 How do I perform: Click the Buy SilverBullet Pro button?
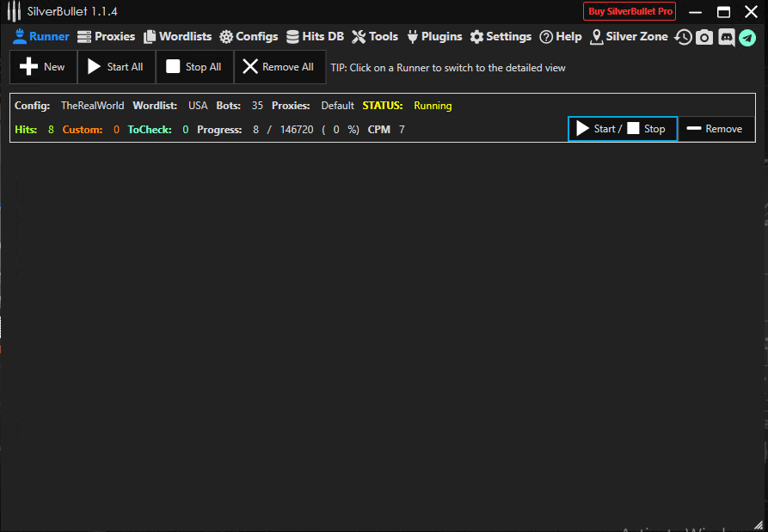630,11
